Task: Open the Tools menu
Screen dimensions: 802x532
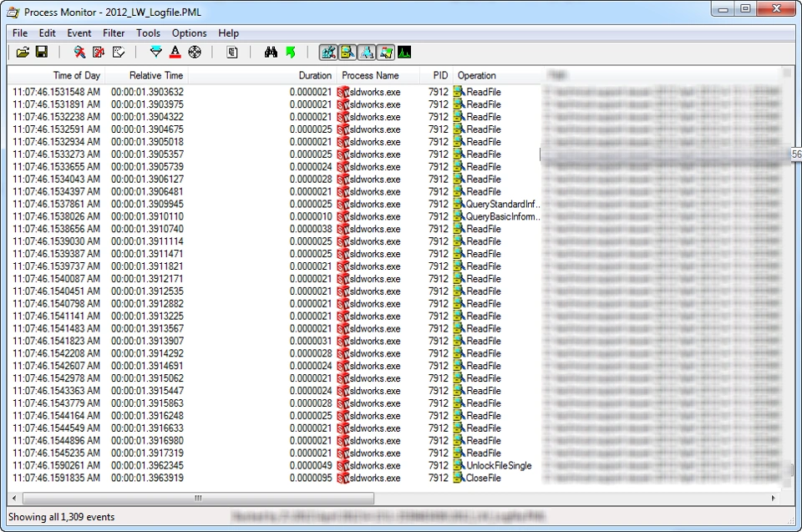Action: point(149,33)
